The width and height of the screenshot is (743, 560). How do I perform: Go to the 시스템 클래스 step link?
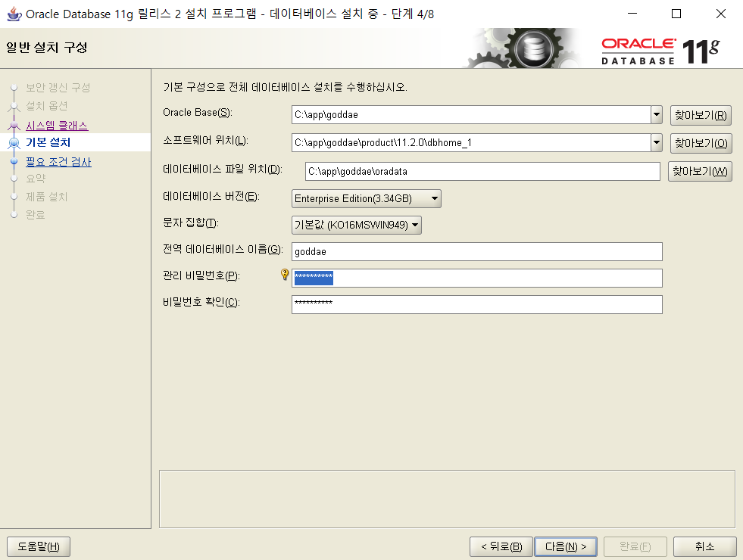(57, 126)
